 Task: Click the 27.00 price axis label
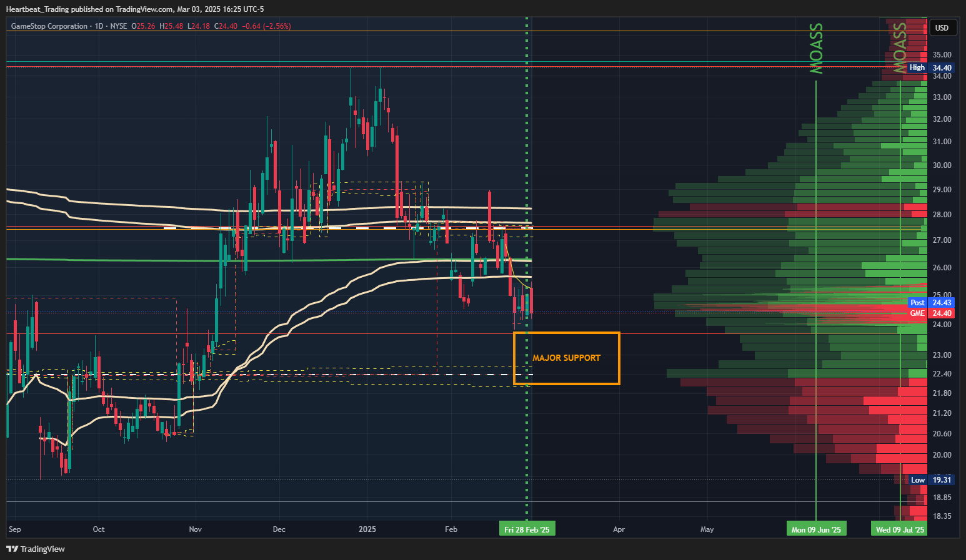tap(942, 240)
